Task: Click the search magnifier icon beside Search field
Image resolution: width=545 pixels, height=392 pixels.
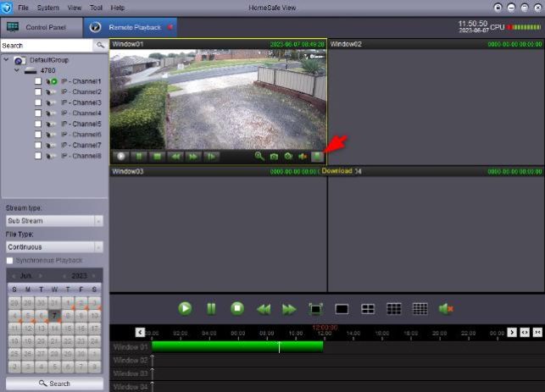Action: [99, 46]
